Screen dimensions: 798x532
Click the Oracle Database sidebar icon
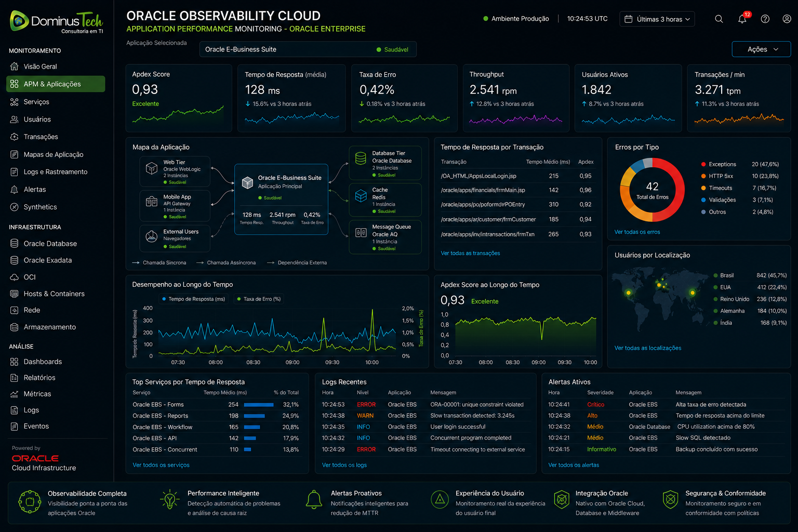click(15, 244)
